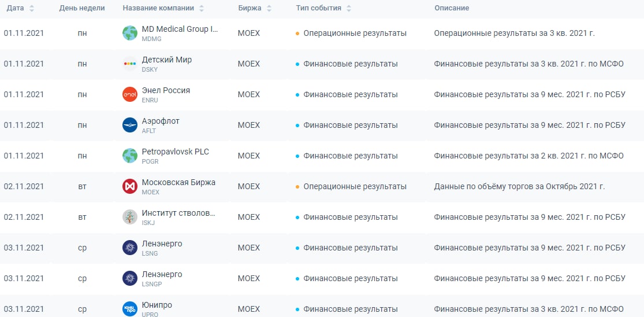The image size is (644, 317).
Task: Click the ENRU ticker text
Action: [x=150, y=100]
